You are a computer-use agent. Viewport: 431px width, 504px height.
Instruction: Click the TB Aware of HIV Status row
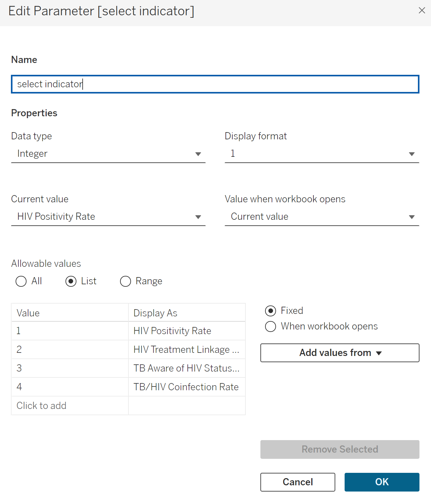128,368
